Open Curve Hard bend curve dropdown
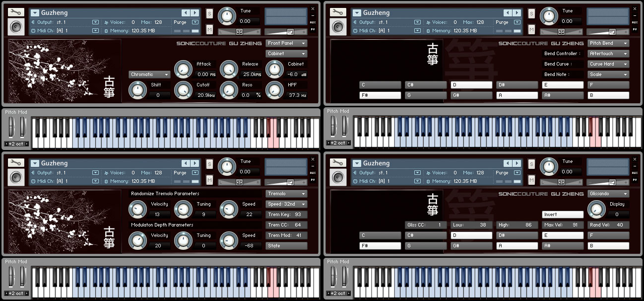Viewport: 644px width, 301px height. pos(608,64)
